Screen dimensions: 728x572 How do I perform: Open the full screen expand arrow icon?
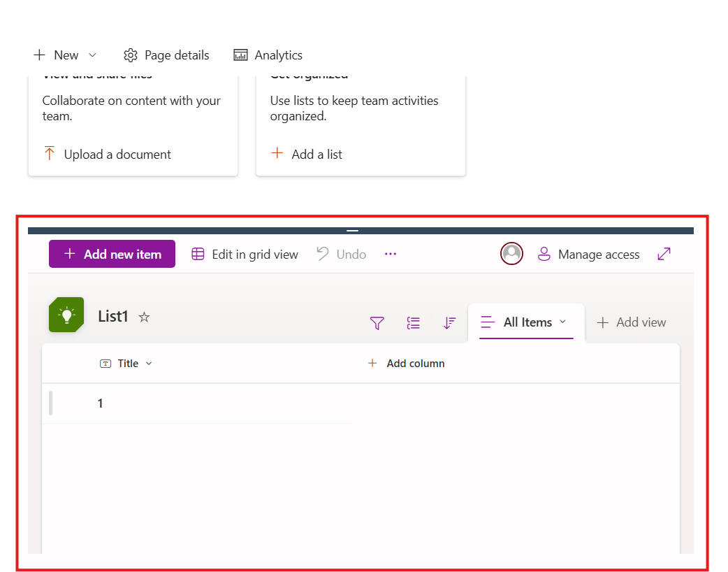(663, 254)
